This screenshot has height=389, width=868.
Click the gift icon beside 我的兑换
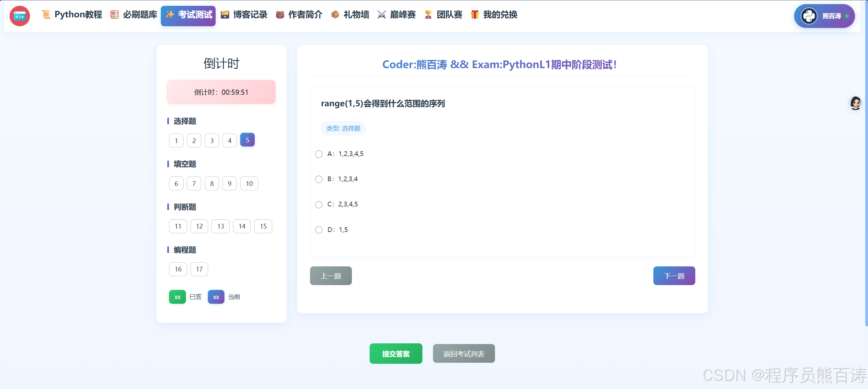pos(475,15)
